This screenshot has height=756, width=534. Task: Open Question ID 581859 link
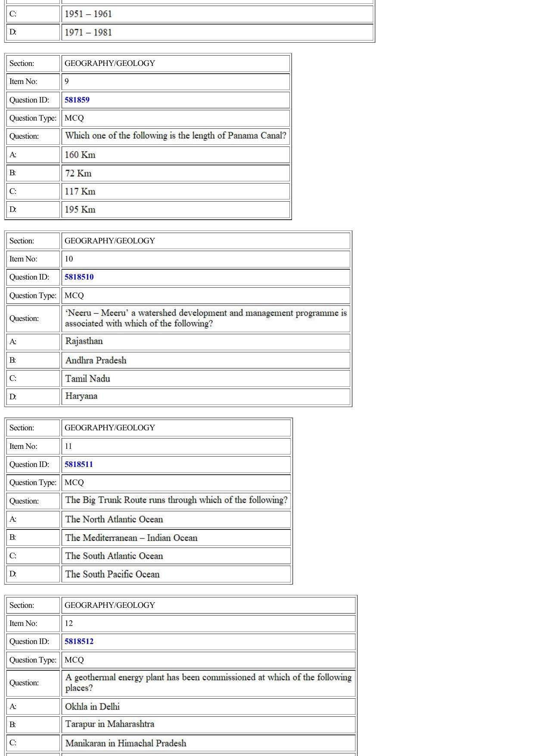pyautogui.click(x=77, y=100)
